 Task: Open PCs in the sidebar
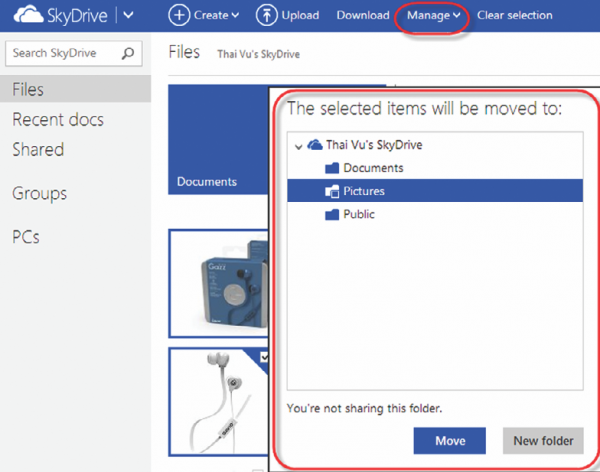point(26,237)
